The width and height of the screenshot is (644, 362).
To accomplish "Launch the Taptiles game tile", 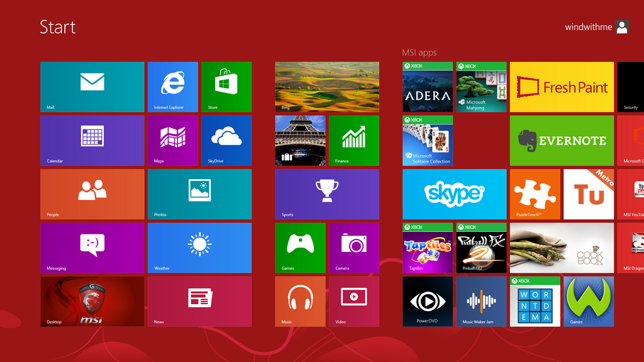I will tap(428, 248).
